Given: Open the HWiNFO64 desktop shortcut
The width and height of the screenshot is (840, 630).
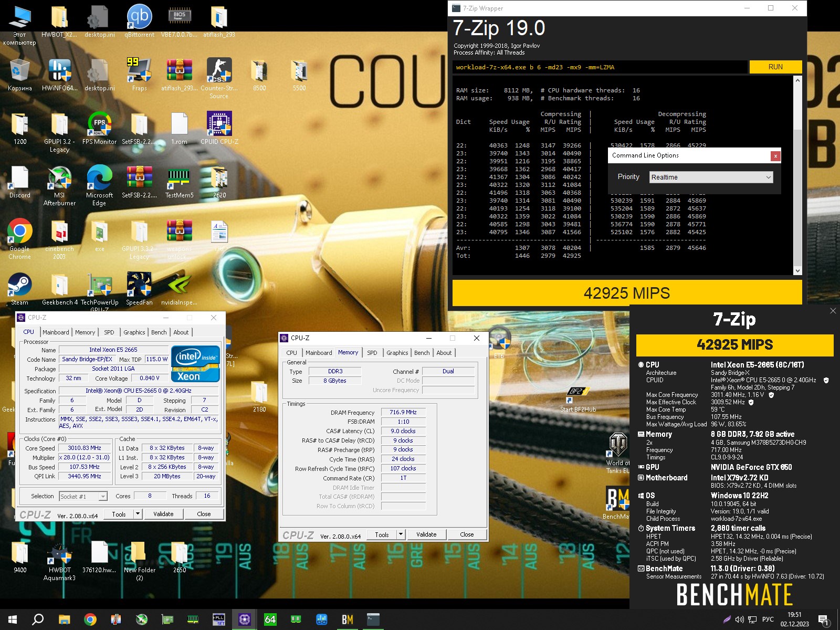Looking at the screenshot, I should 59,75.
